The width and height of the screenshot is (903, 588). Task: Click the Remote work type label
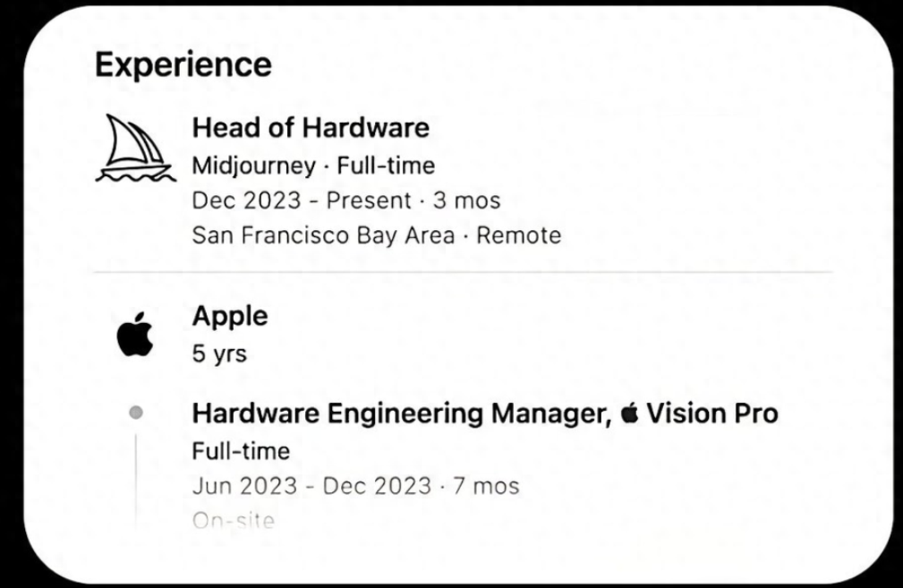(x=519, y=235)
